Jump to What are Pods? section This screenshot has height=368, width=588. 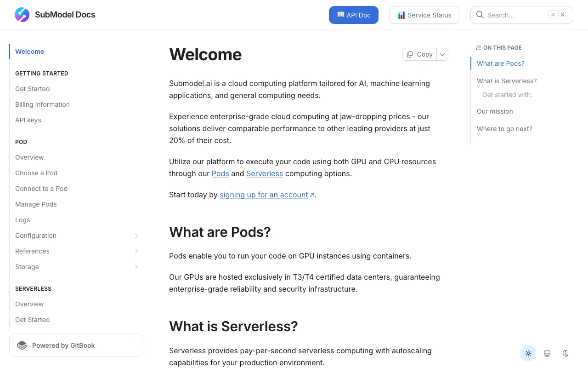501,63
